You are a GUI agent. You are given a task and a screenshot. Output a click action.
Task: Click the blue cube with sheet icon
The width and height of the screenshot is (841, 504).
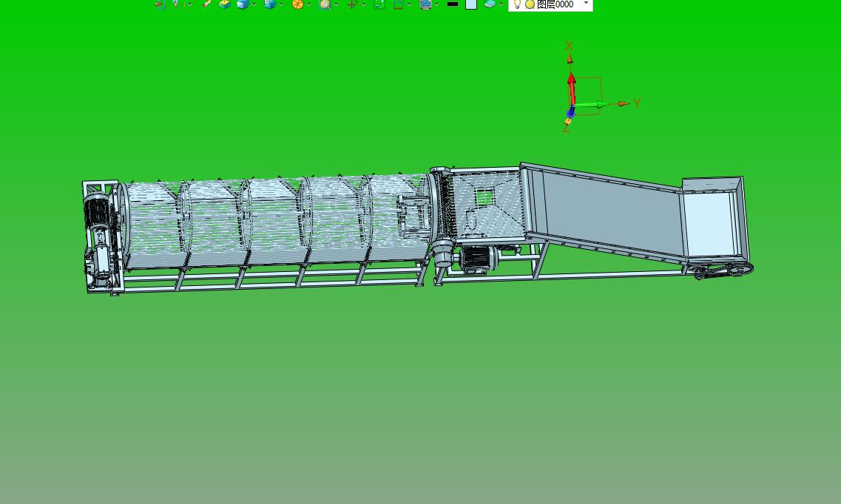pos(270,4)
